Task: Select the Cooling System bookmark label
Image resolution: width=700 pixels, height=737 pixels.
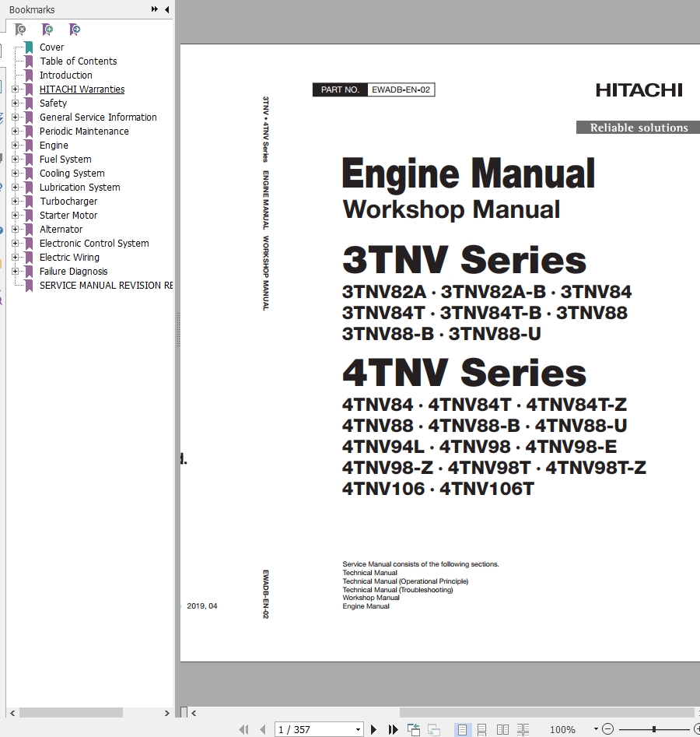Action: [x=72, y=174]
